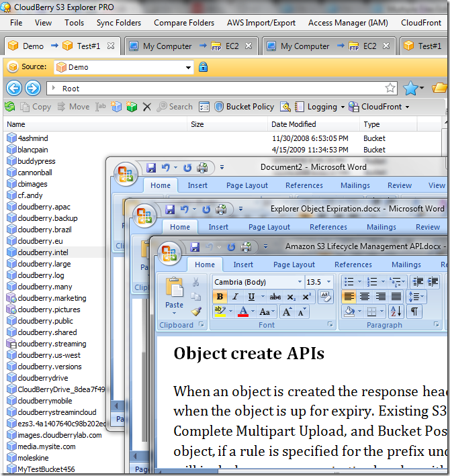Toggle Bold formatting in Word ribbon
This screenshot has width=450, height=476.
point(220,297)
